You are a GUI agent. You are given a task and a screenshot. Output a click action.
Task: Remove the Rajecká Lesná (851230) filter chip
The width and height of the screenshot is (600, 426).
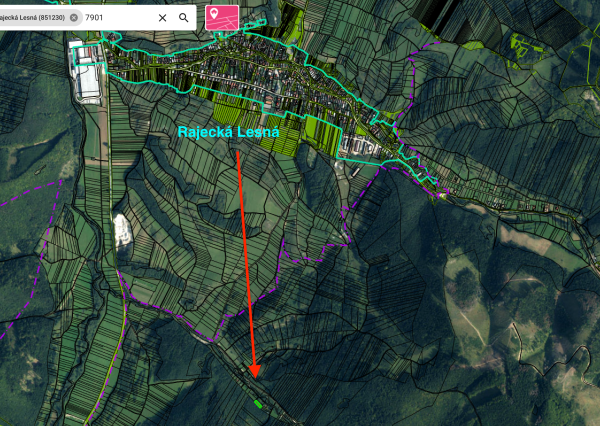(x=74, y=18)
